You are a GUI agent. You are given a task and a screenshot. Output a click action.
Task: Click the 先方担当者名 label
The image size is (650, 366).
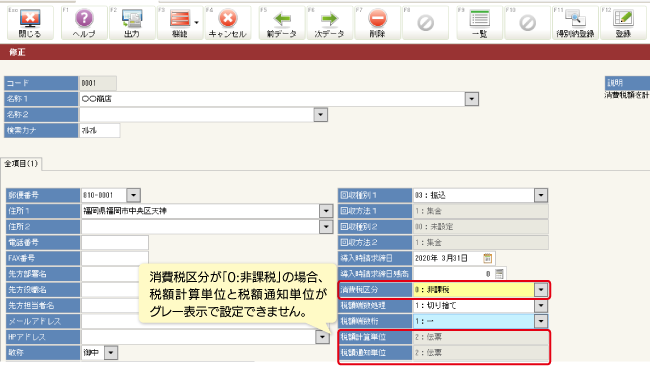(43, 305)
